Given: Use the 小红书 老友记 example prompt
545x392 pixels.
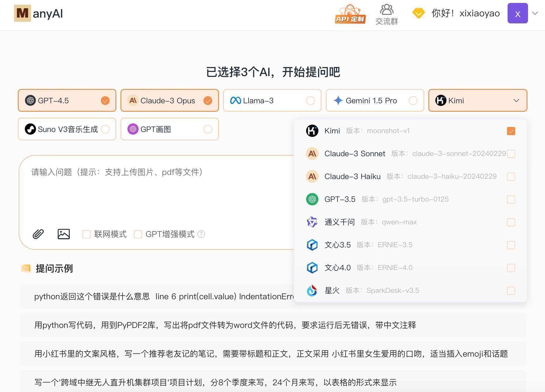Looking at the screenshot, I should (273, 354).
